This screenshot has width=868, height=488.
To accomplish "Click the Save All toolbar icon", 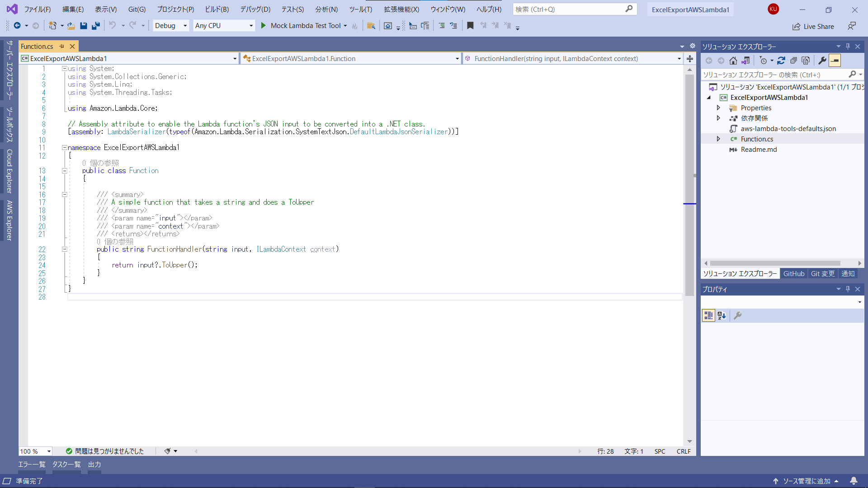I will click(95, 26).
